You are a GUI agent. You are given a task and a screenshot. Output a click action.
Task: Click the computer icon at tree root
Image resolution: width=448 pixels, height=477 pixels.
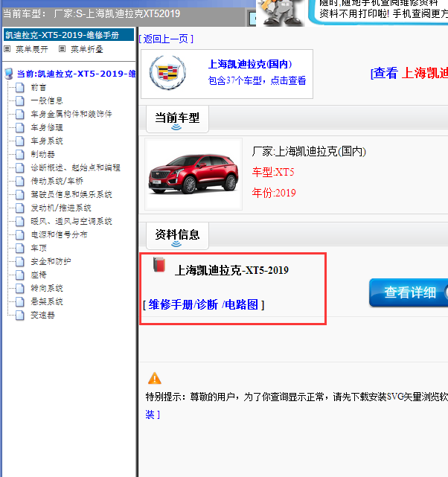[9, 74]
